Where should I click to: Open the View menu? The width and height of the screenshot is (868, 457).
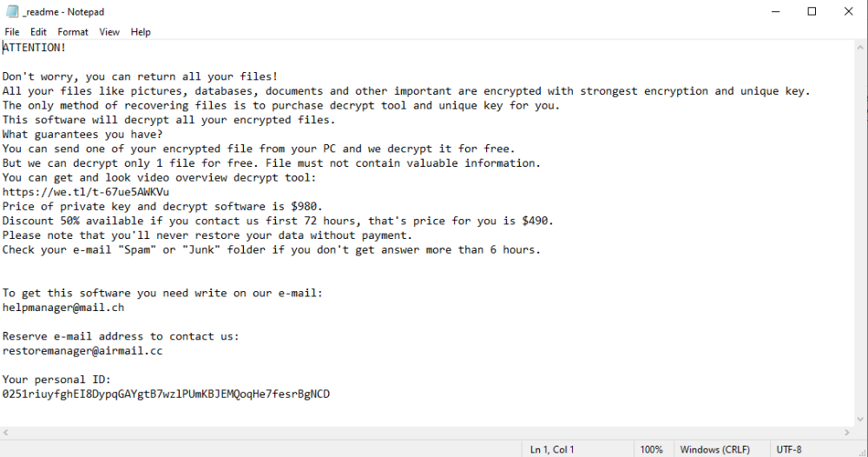(109, 32)
